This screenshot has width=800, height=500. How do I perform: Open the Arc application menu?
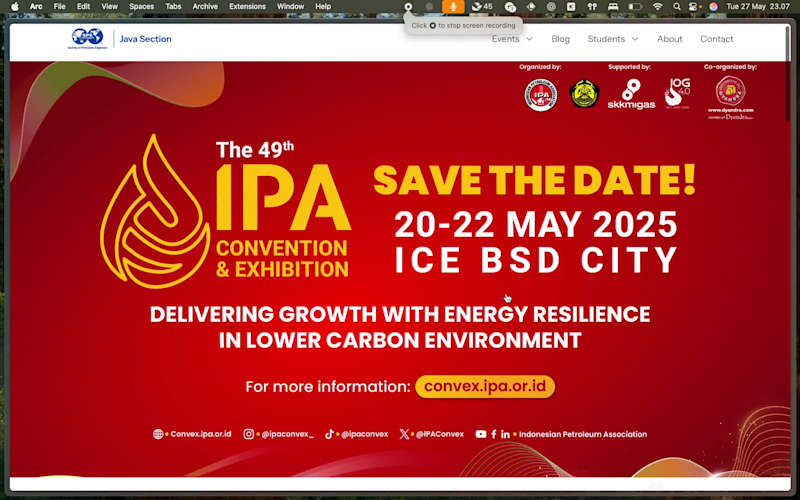36,7
